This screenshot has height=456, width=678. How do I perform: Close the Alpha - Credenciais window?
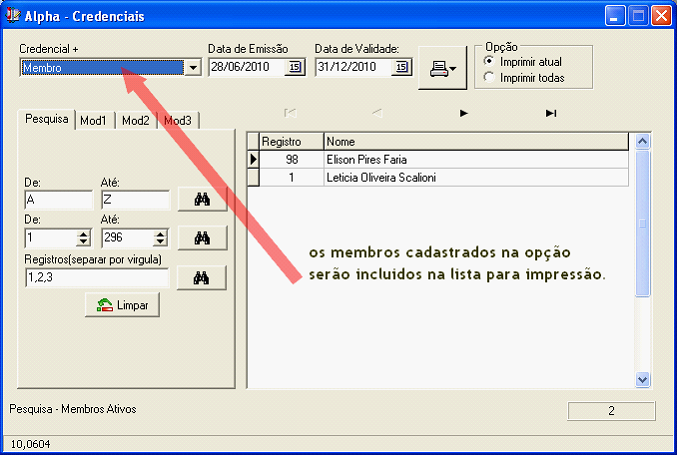click(661, 16)
